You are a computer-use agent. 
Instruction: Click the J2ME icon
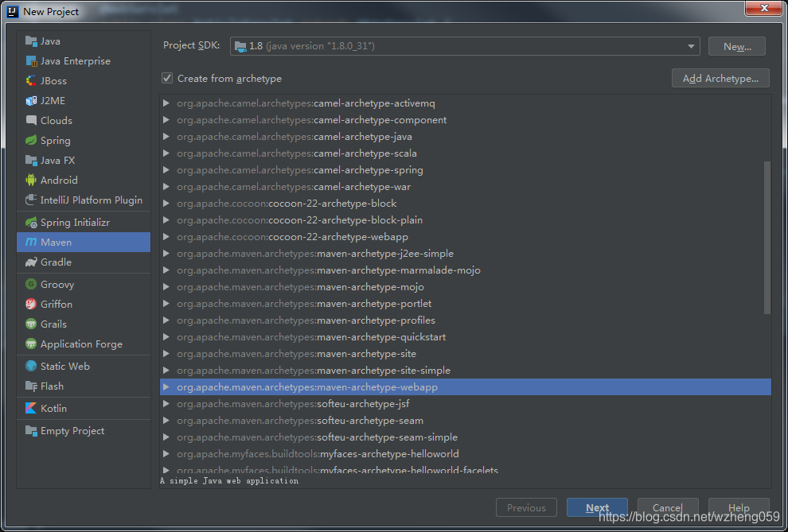click(31, 101)
